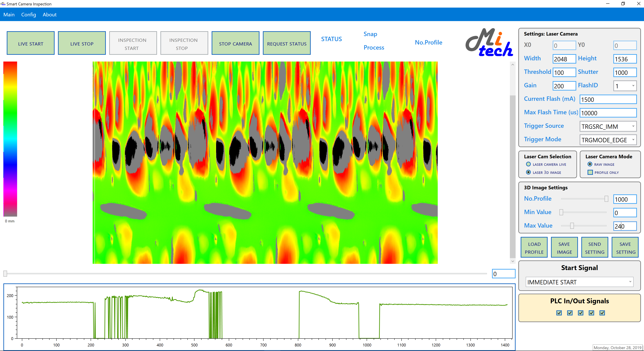Click the Threshold input field

pyautogui.click(x=564, y=72)
